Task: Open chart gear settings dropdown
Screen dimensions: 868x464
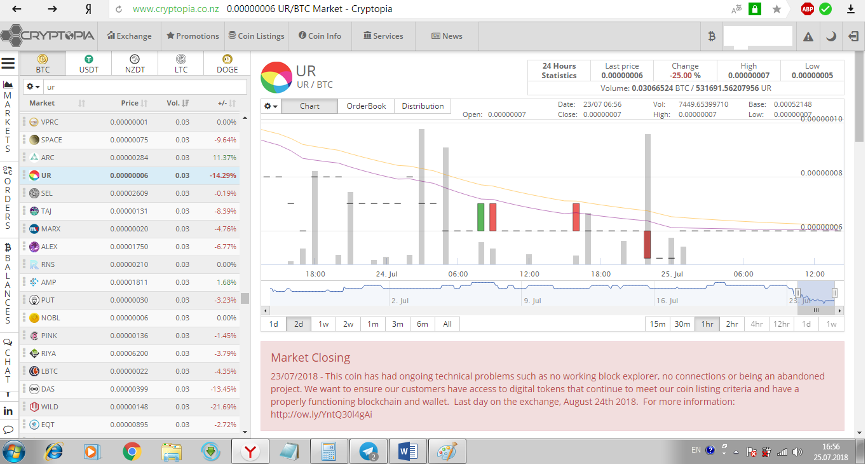Action: [x=271, y=106]
